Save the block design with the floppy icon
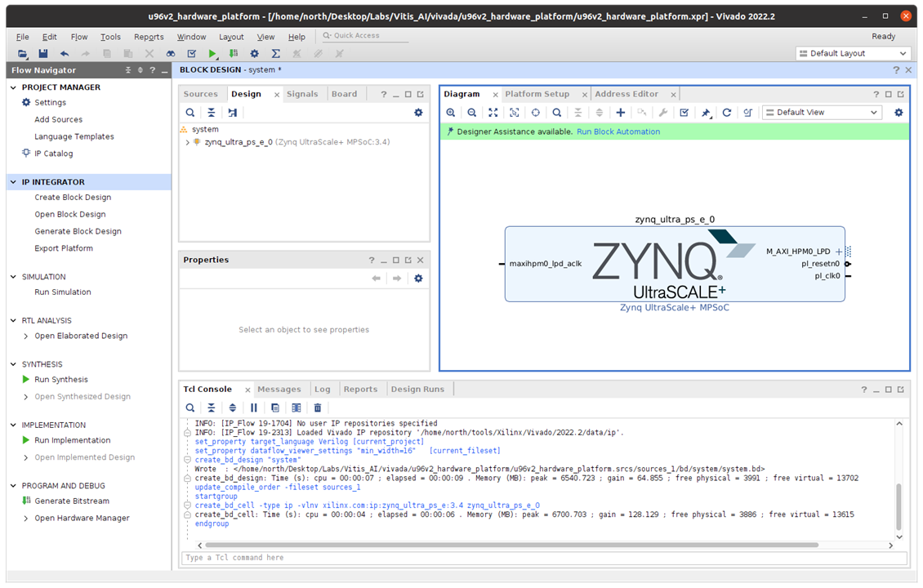923x588 pixels. click(x=43, y=54)
